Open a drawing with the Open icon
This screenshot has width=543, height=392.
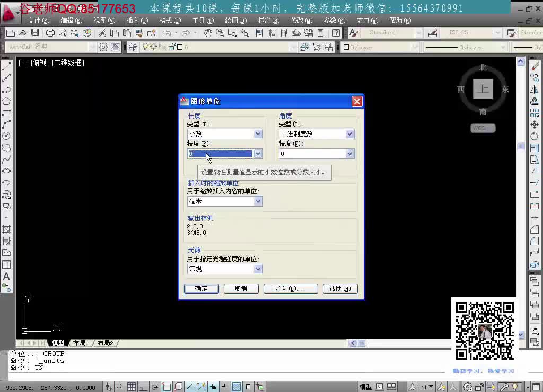(22, 32)
